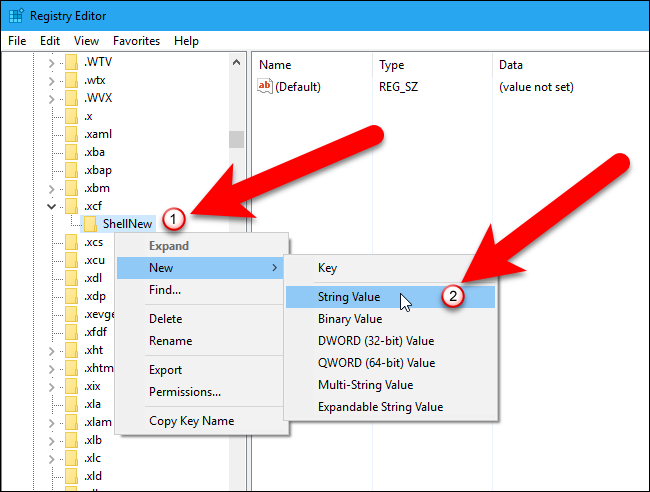Click Copy Key Name entry
650x492 pixels.
pyautogui.click(x=191, y=421)
